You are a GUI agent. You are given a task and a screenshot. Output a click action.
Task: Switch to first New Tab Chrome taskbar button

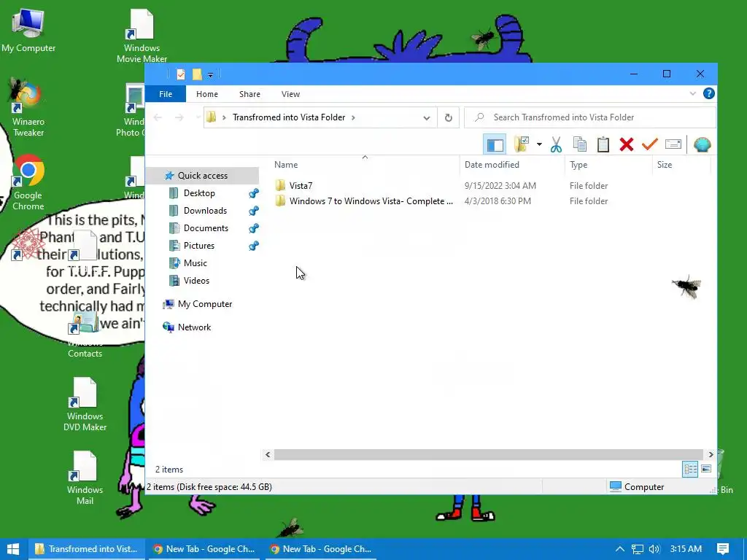[204, 549]
